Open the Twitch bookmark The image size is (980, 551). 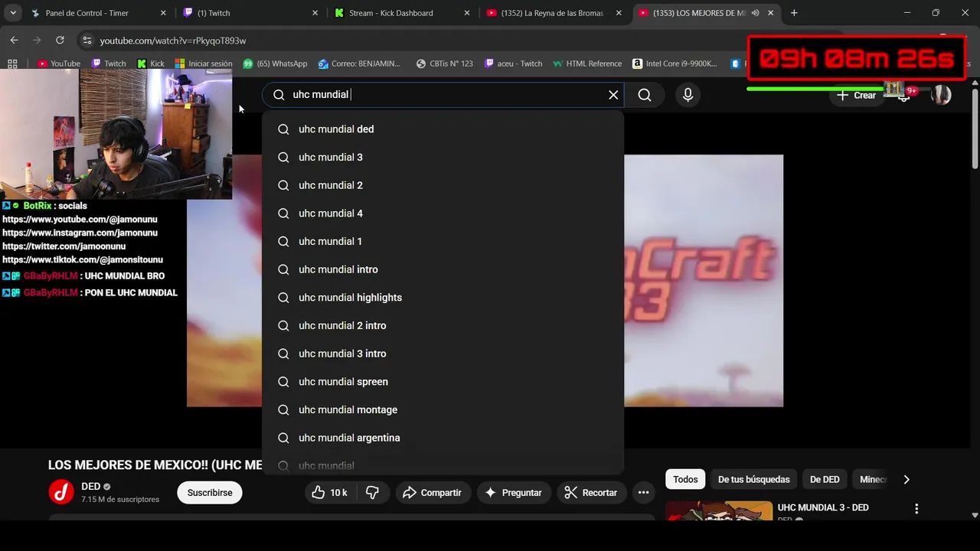point(109,64)
